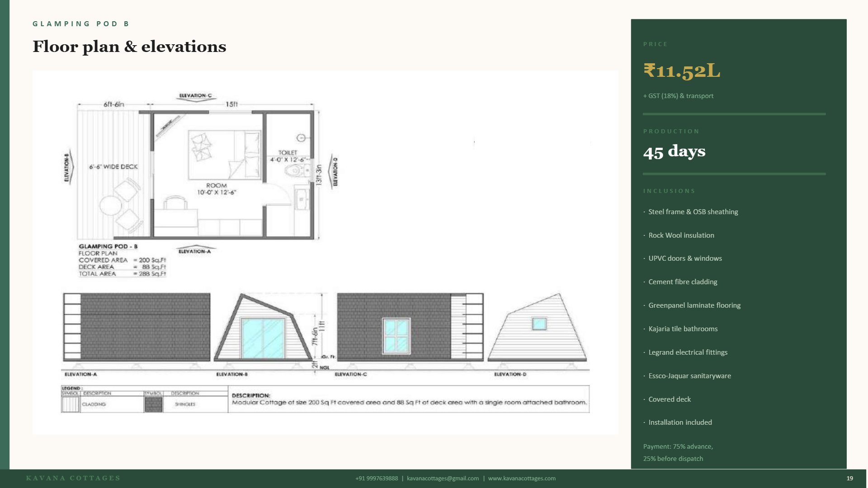868x488 pixels.
Task: Click page number 19
Action: click(849, 479)
